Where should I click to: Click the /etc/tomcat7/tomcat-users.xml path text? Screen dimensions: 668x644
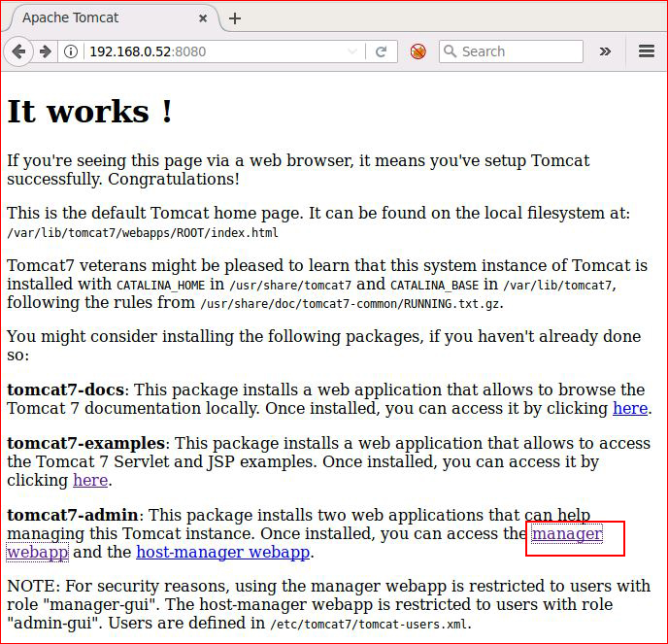click(369, 625)
